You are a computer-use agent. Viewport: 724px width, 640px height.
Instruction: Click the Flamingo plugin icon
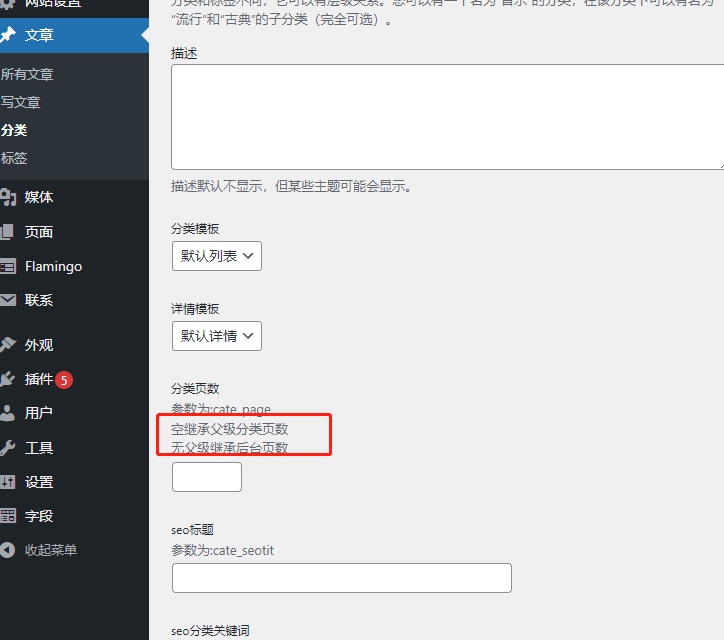8,266
